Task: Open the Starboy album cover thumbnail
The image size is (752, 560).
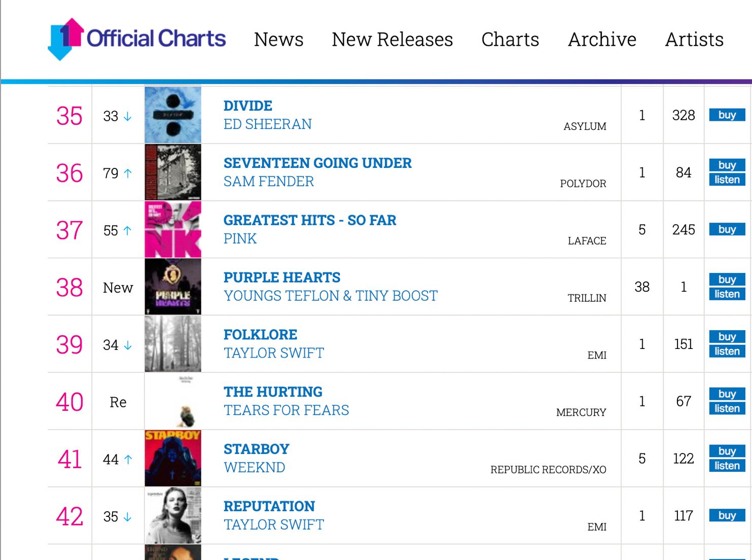Action: pyautogui.click(x=173, y=459)
